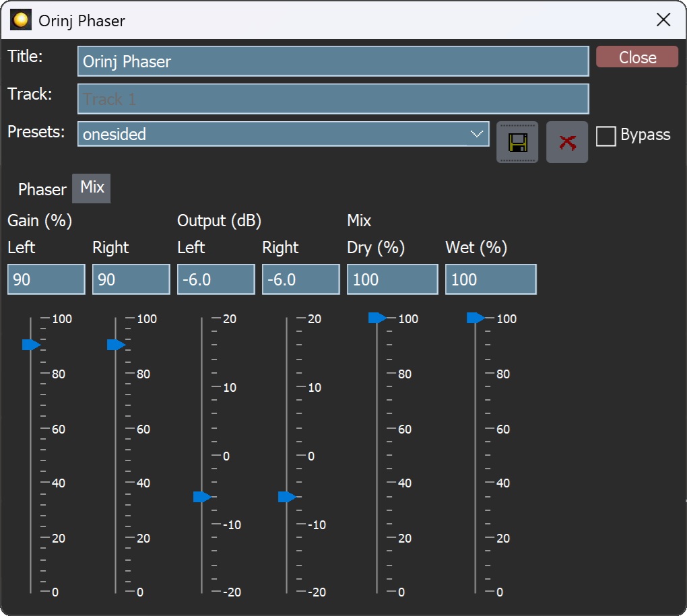The height and width of the screenshot is (616, 687).
Task: Click the Gain (%) heading label
Action: point(40,221)
